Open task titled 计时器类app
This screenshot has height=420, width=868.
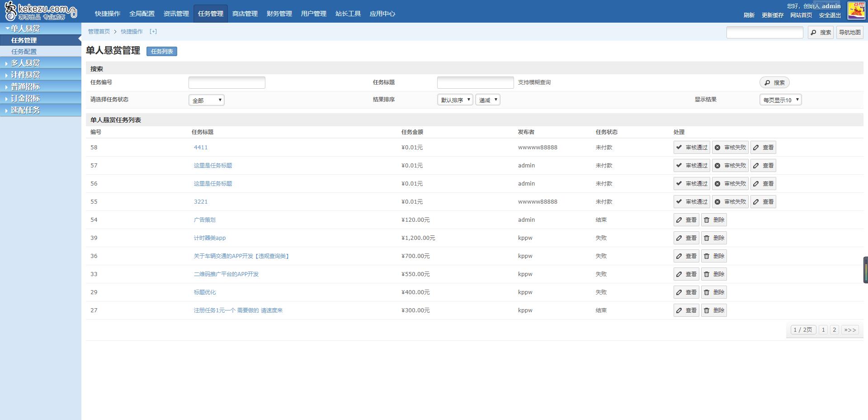tap(210, 238)
